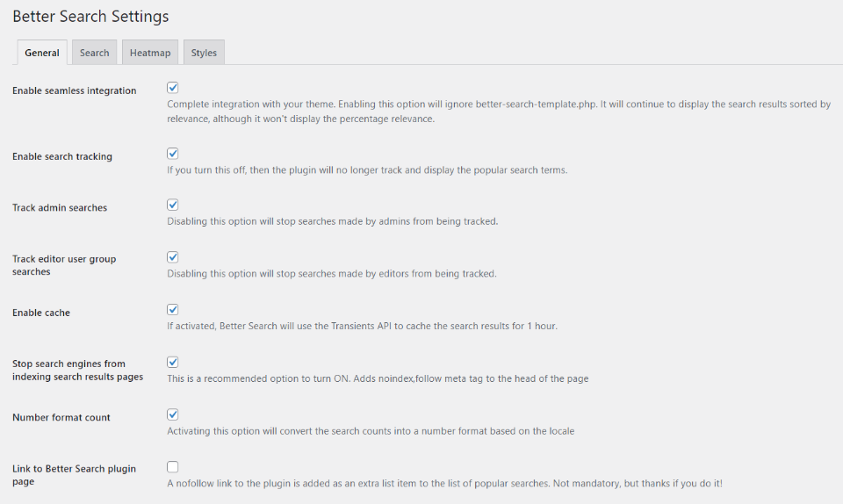
Task: Click the 'Enable search tracking' label text
Action: click(x=62, y=157)
